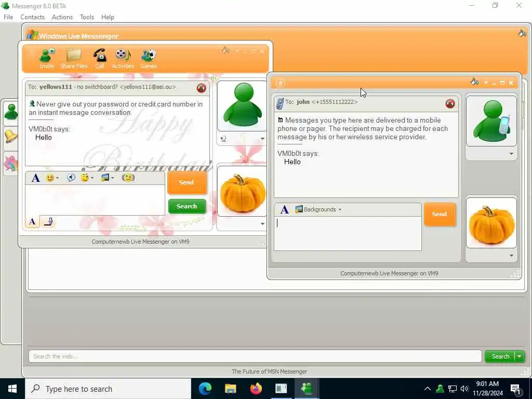This screenshot has height=399, width=532.
Task: Click the volume icon in system tray
Action: [464, 389]
